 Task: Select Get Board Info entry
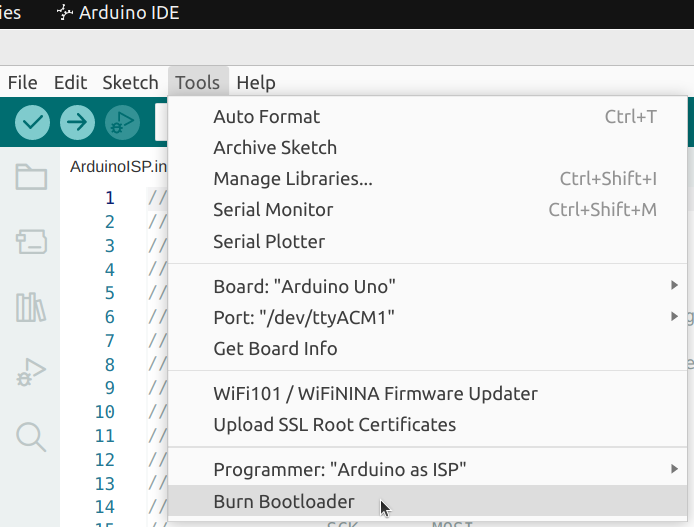click(428, 349)
